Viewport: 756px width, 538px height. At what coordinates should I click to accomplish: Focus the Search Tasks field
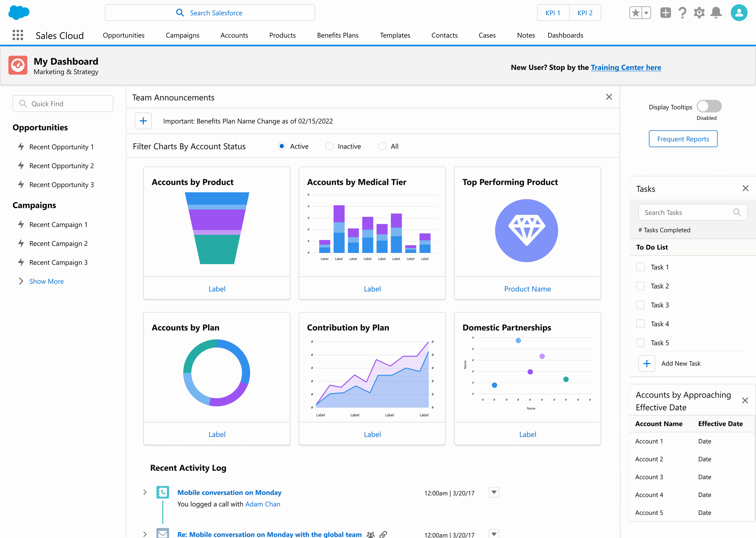pyautogui.click(x=693, y=212)
